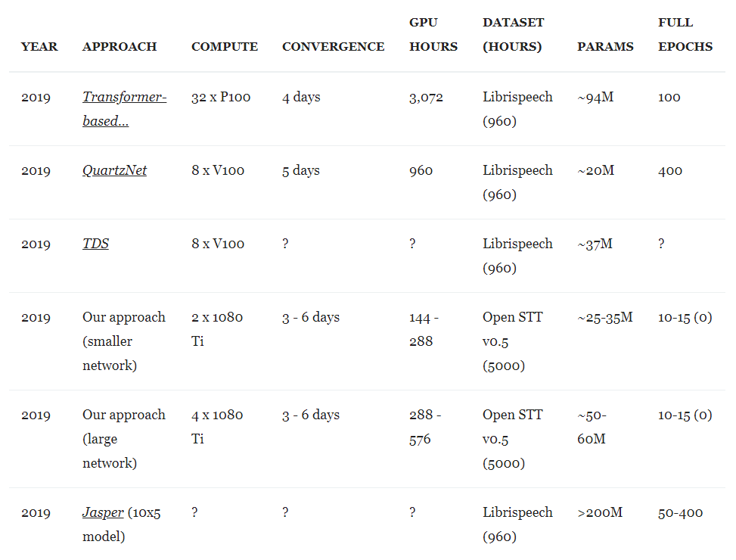Image resolution: width=736 pixels, height=560 pixels.
Task: Click the TDS approach link
Action: coord(95,244)
